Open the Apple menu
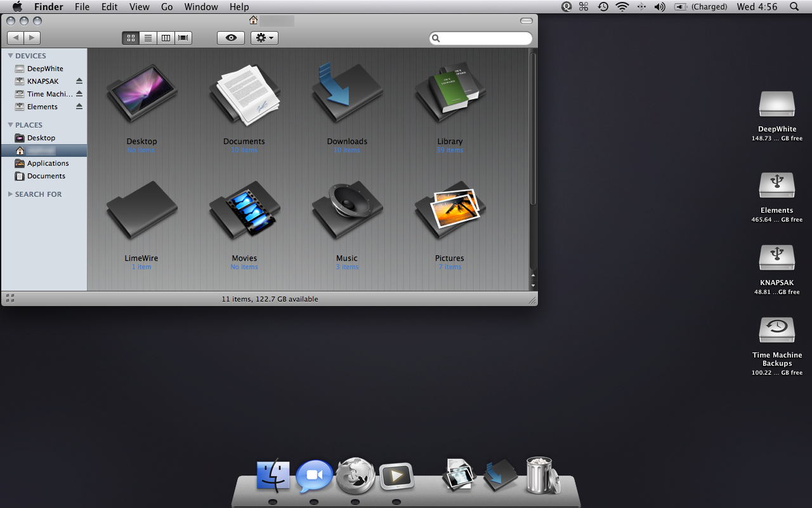 (x=17, y=7)
